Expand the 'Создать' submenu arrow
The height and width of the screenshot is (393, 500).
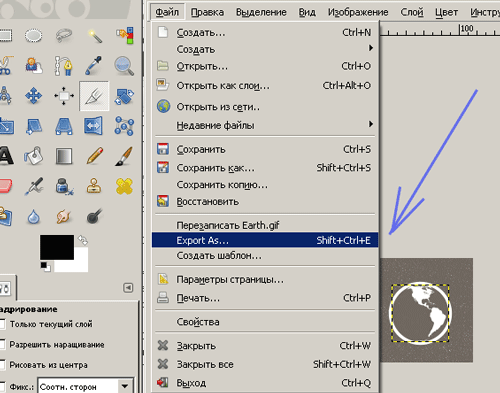point(371,48)
